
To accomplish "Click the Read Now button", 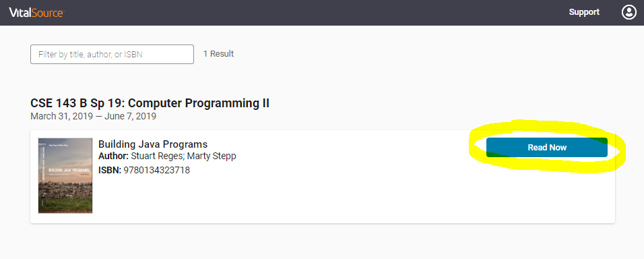I will coord(547,147).
